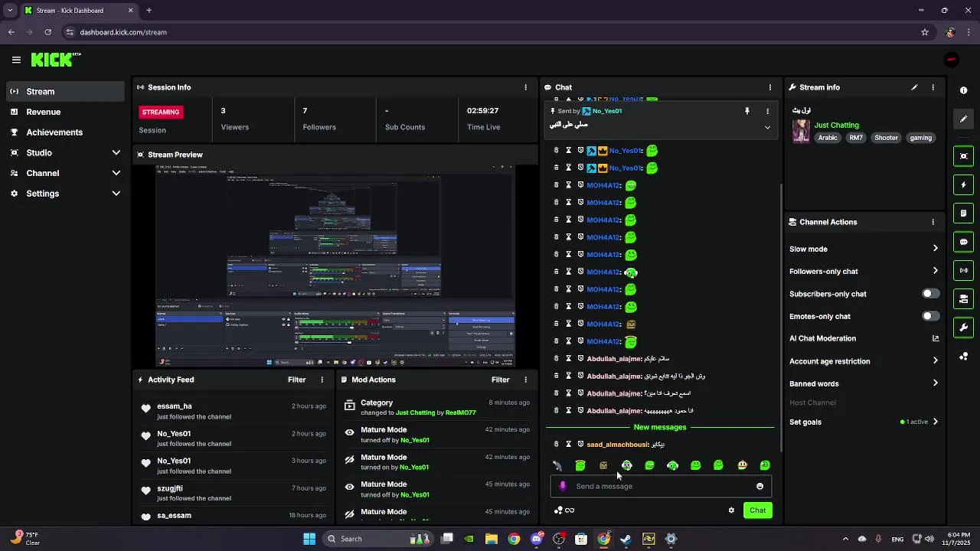Open Followers-only chat options arrow

tap(935, 271)
